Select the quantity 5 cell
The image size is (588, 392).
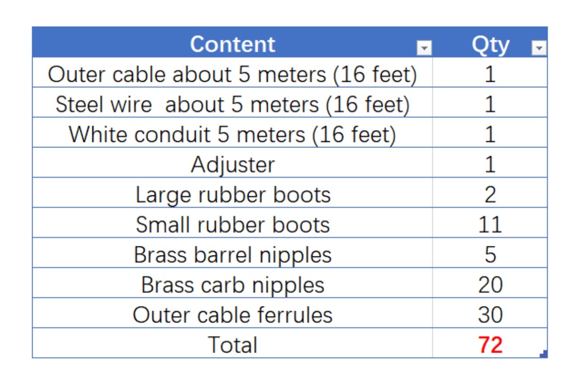(490, 255)
